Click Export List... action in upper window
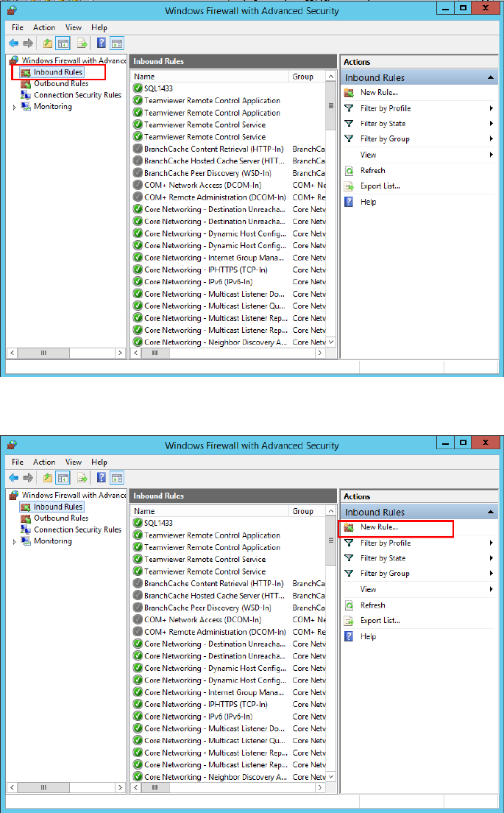504x813 pixels. (380, 186)
